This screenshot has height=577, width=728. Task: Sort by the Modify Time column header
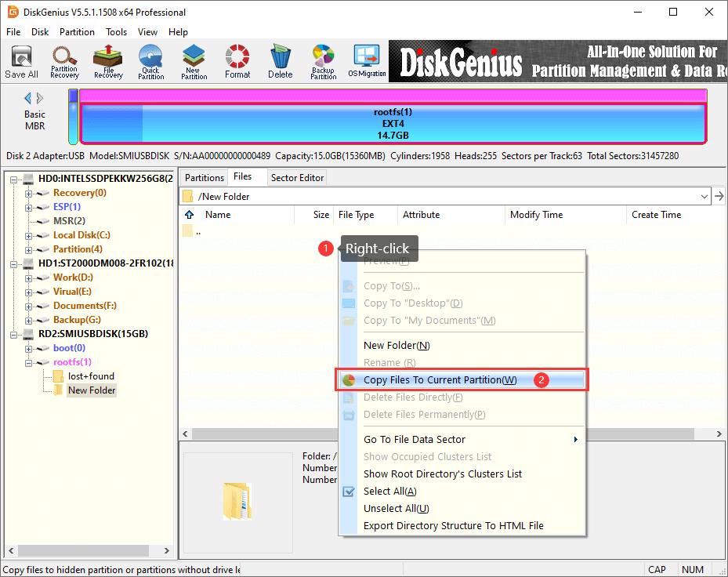coord(565,215)
